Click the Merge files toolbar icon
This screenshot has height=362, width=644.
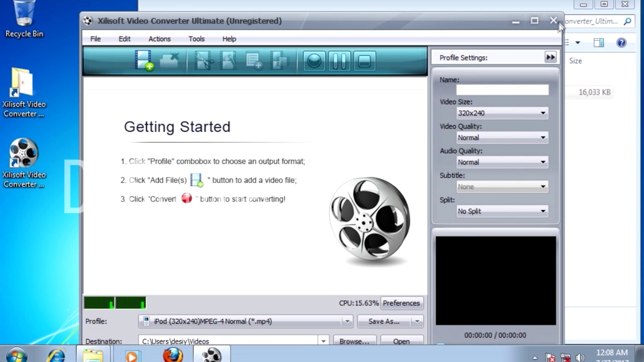[279, 61]
